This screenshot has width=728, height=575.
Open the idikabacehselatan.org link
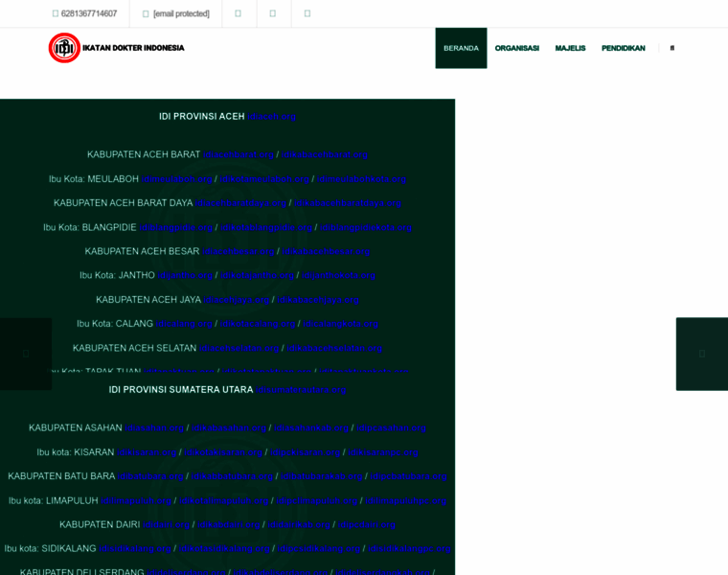(x=334, y=348)
